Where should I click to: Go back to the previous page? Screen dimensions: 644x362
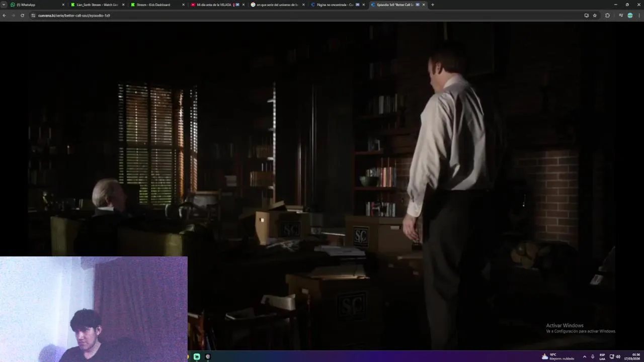point(4,16)
